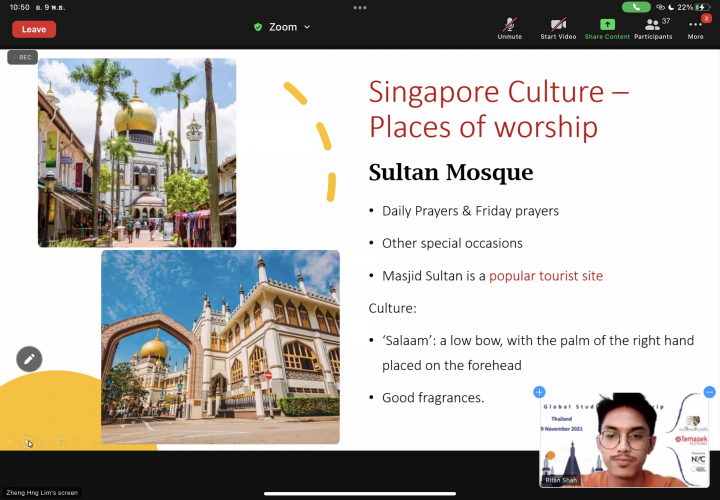Select the slideshow pen tool
The height and width of the screenshot is (500, 720).
point(44,442)
